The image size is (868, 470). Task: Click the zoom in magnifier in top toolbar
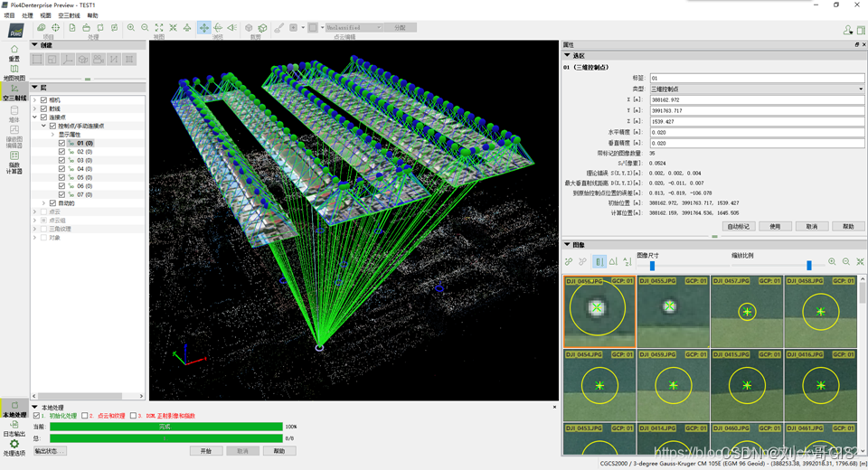point(131,28)
